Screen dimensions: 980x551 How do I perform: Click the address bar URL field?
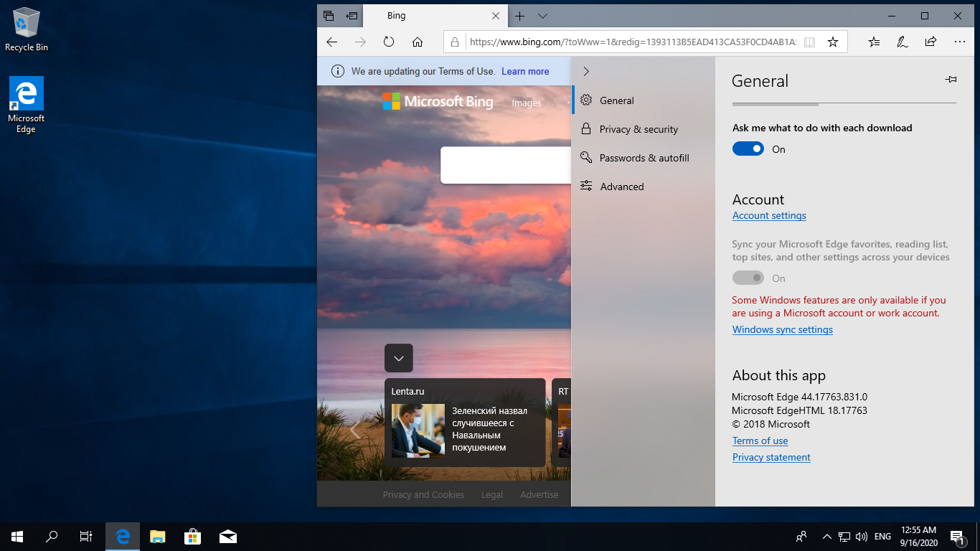click(632, 42)
